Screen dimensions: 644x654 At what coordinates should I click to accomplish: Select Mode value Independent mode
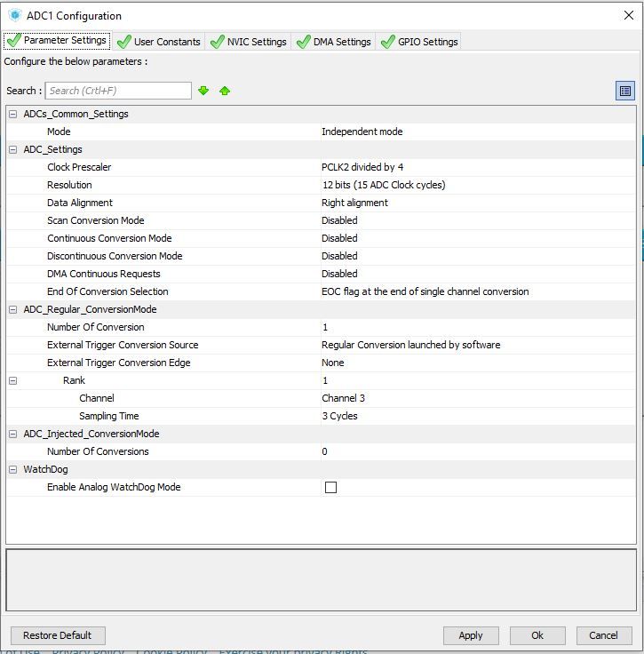click(x=362, y=132)
